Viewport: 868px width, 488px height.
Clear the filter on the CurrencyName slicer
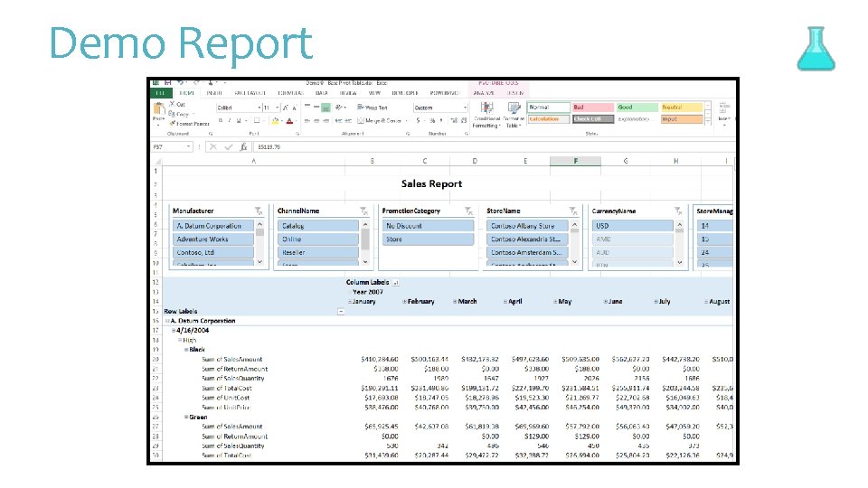678,211
